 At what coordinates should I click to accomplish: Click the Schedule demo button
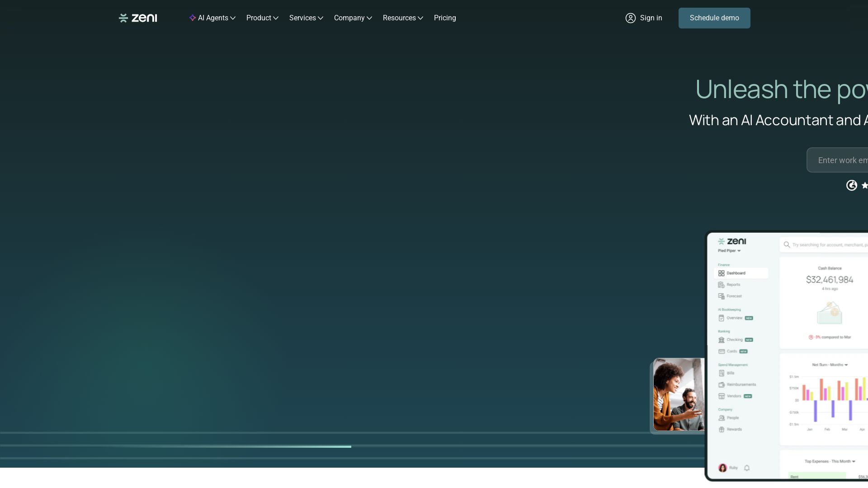[x=714, y=18]
